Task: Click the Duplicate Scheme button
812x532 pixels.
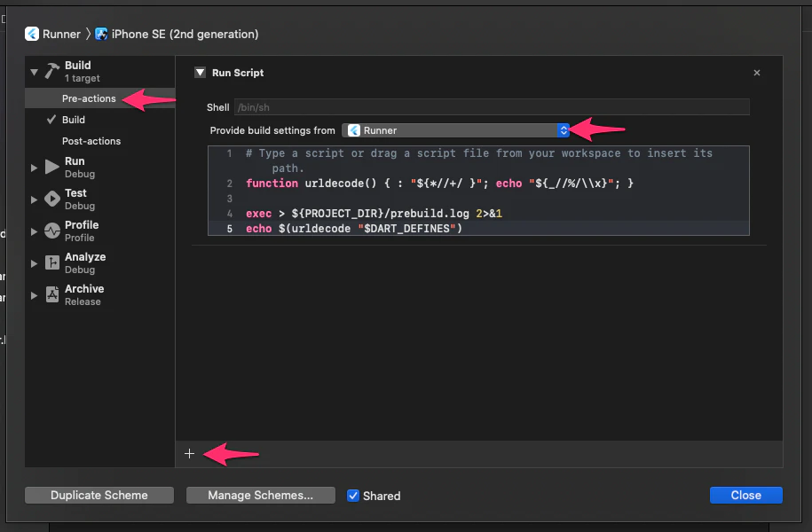Action: (99, 495)
